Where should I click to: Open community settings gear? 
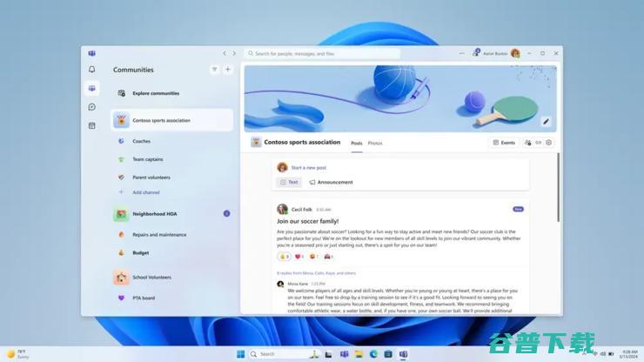[549, 143]
